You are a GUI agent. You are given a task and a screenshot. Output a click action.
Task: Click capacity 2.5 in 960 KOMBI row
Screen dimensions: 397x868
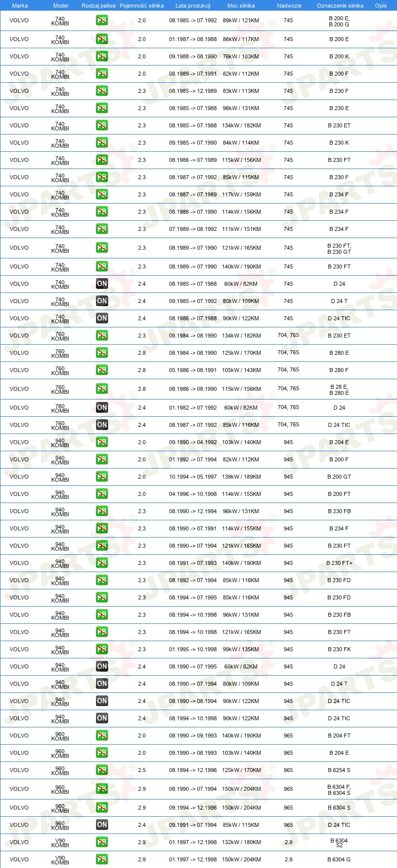coord(142,770)
